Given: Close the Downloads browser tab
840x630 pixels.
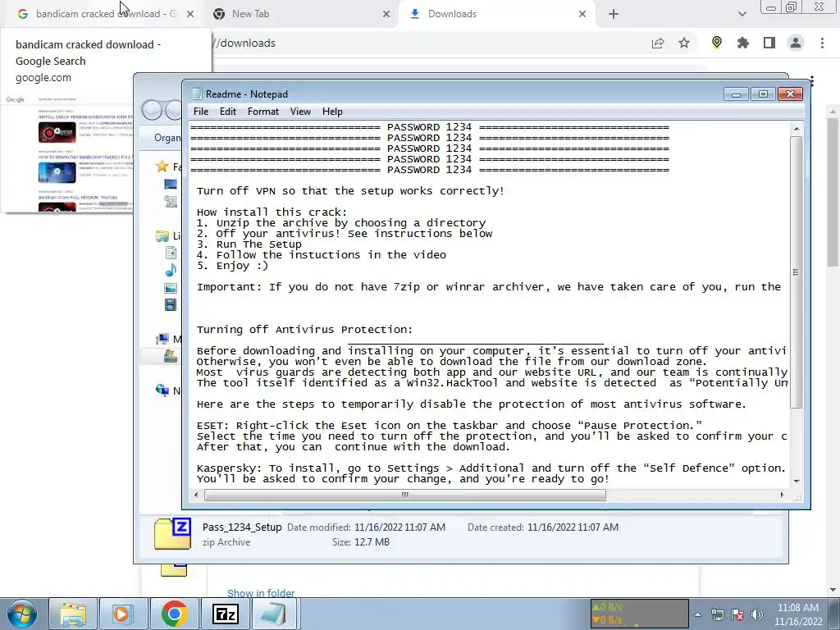Looking at the screenshot, I should 582,14.
